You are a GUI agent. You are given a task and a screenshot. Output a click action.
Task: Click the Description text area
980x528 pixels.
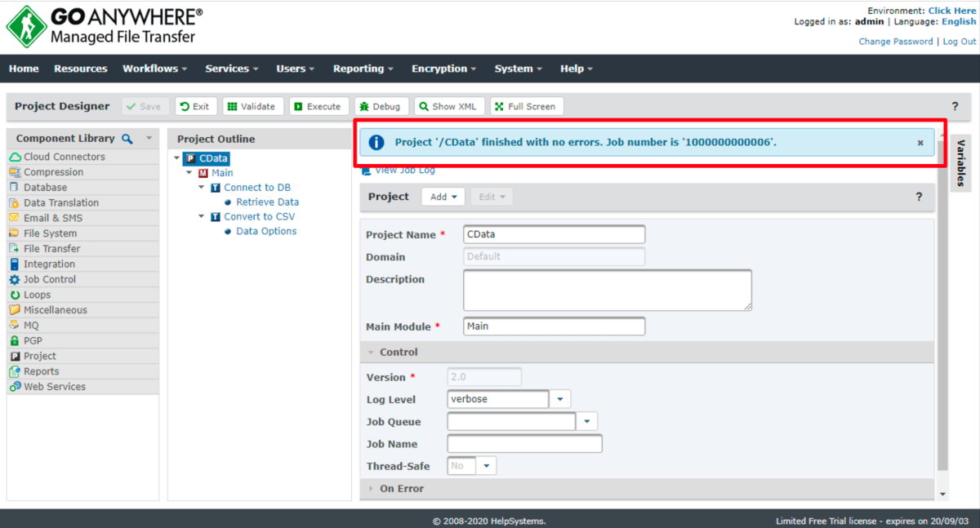pyautogui.click(x=608, y=290)
